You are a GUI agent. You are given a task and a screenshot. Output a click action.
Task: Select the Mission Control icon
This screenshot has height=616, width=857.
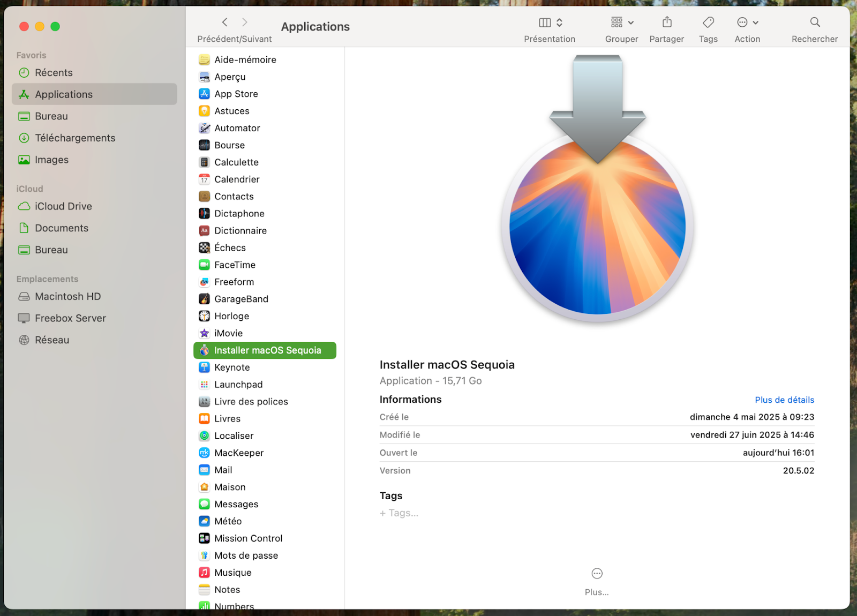point(205,538)
